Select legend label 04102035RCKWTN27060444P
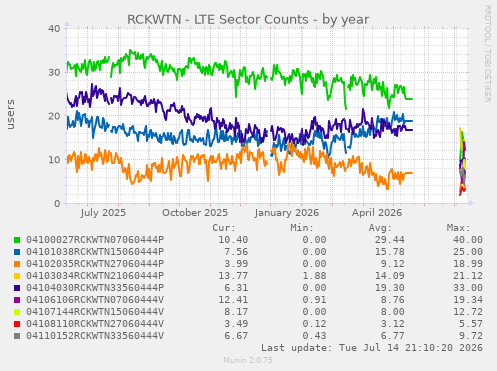497x371 pixels. tap(95, 264)
